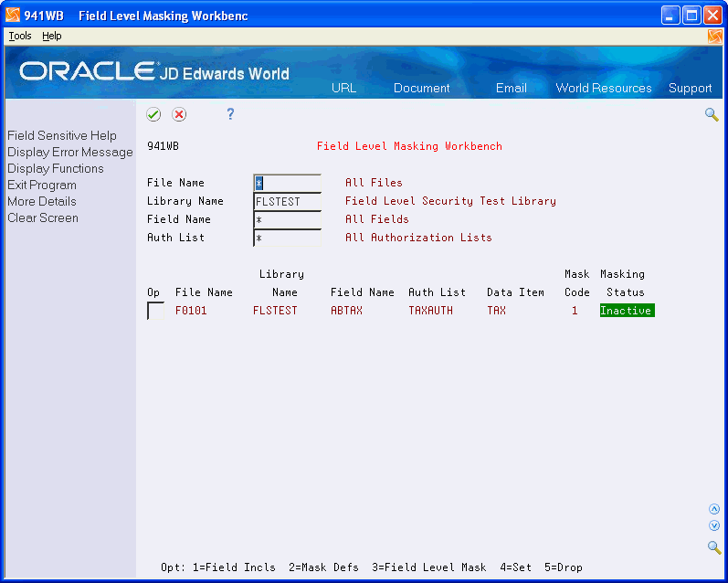728x583 pixels.
Task: Focus the File Name input field
Action: [x=288, y=183]
